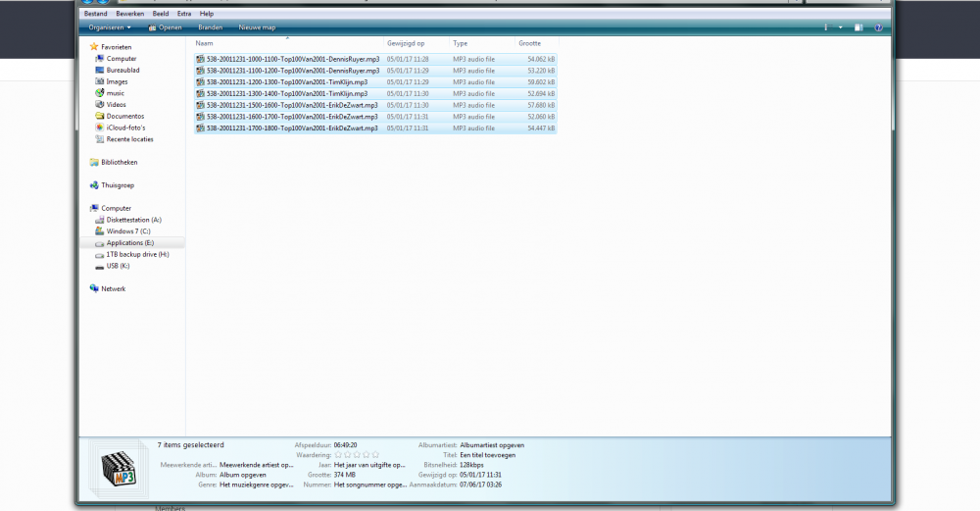The width and height of the screenshot is (980, 511).
Task: Click the Branden button
Action: click(210, 27)
